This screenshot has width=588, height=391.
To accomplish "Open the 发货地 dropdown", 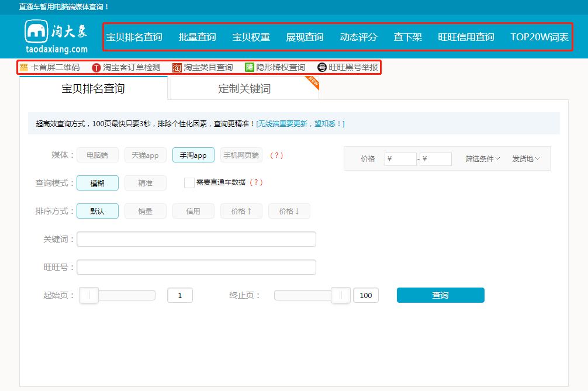I will coord(525,158).
